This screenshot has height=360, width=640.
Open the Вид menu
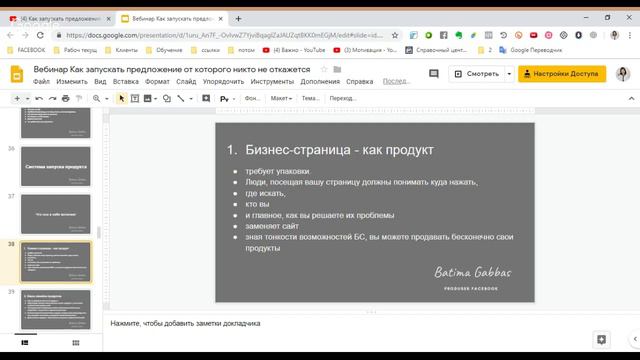click(x=100, y=82)
